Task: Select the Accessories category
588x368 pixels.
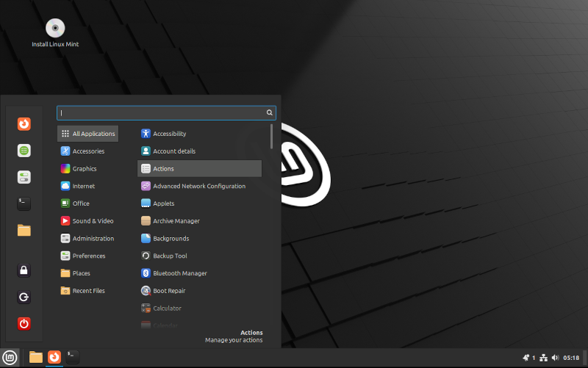Action: [x=87, y=151]
